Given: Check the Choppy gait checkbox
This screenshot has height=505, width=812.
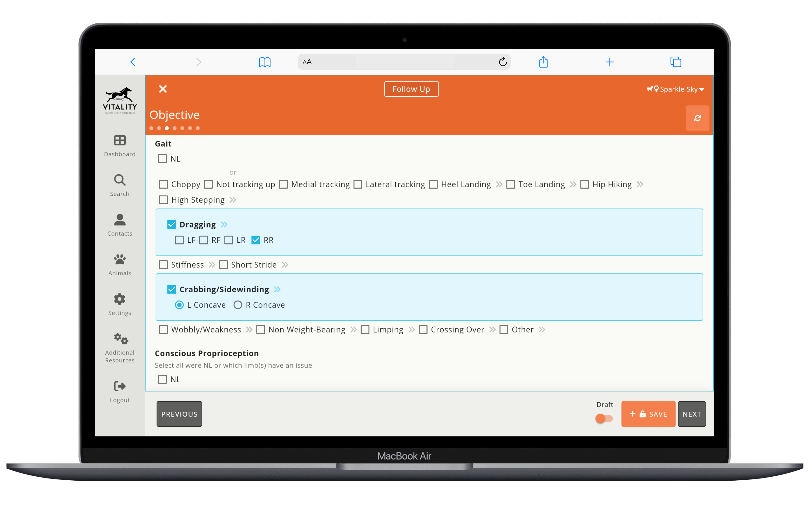Looking at the screenshot, I should click(163, 184).
